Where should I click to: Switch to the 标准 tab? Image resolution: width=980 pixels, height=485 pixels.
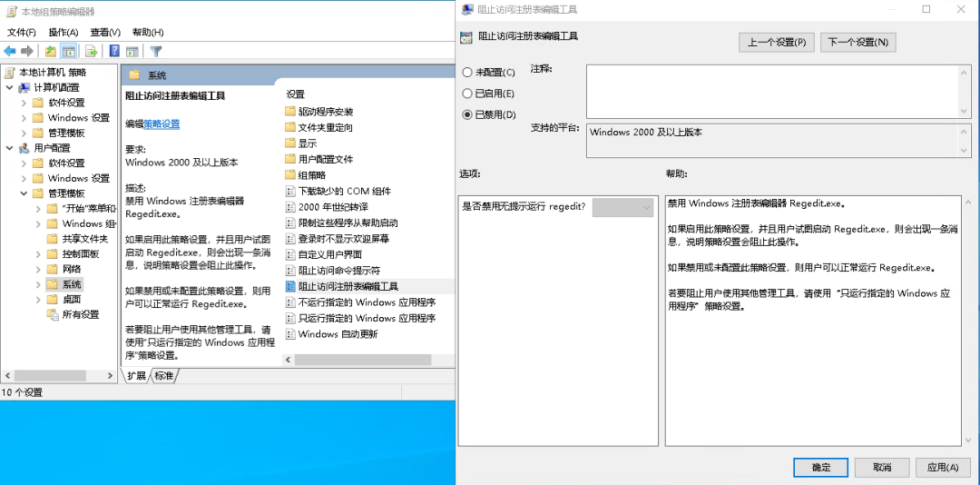(164, 375)
